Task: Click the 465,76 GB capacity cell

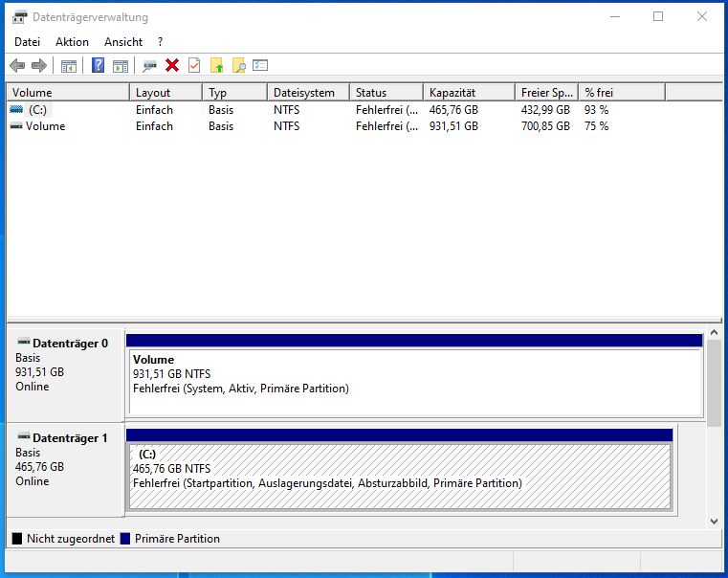Action: pos(453,110)
